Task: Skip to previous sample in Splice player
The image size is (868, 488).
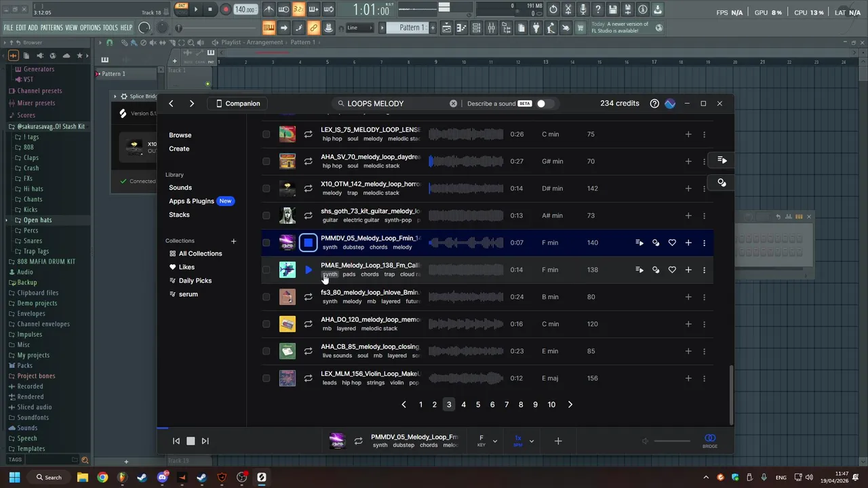Action: click(176, 441)
